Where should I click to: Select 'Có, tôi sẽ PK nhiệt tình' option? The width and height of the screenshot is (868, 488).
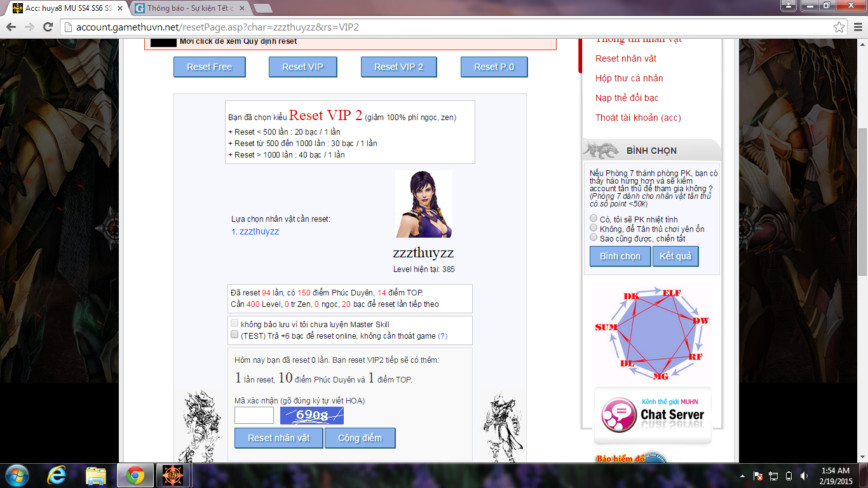tap(594, 219)
